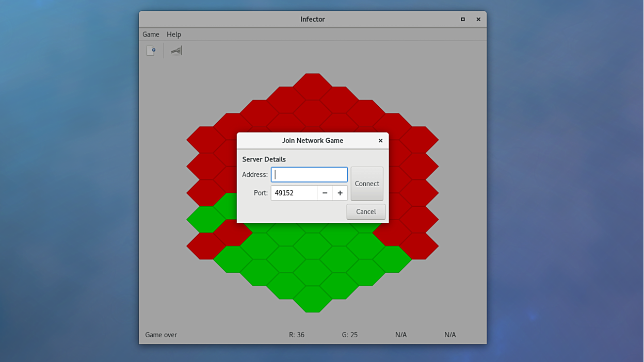Screen dimensions: 644x362
Task: Close the Infector main window
Action: (x=478, y=19)
